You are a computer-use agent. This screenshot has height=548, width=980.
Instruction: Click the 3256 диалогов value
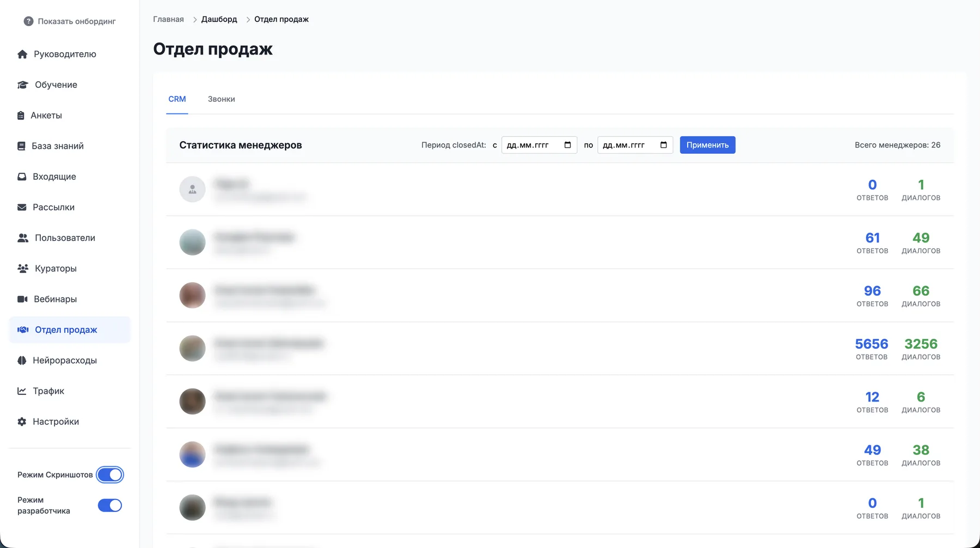tap(921, 344)
